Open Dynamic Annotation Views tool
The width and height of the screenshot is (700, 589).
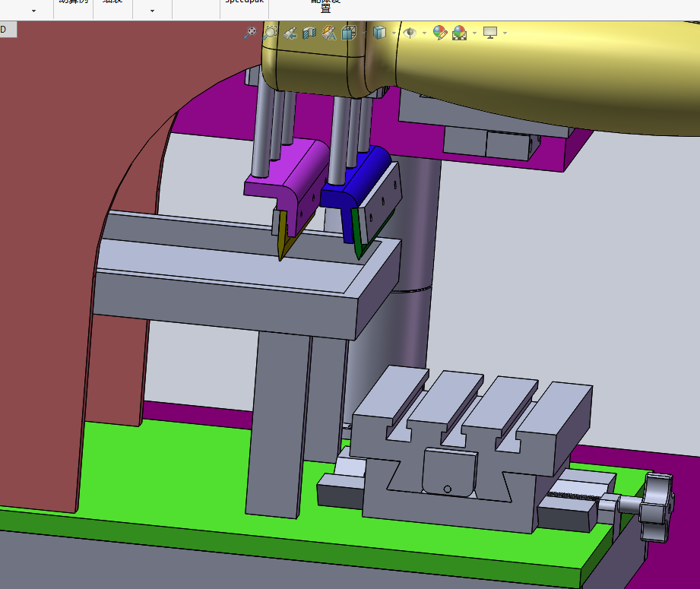[329, 33]
